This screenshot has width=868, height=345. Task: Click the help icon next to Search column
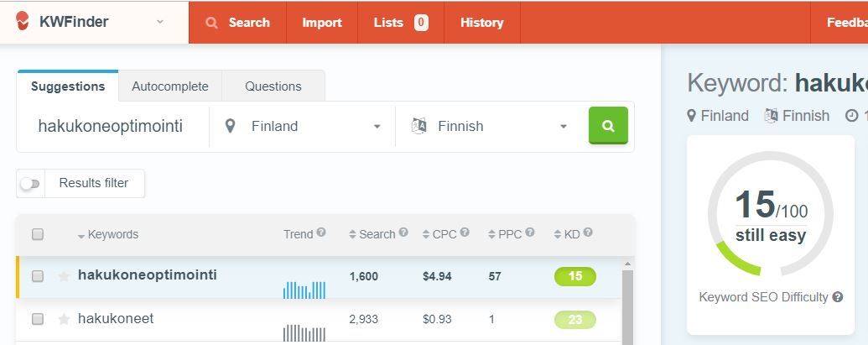(x=403, y=233)
